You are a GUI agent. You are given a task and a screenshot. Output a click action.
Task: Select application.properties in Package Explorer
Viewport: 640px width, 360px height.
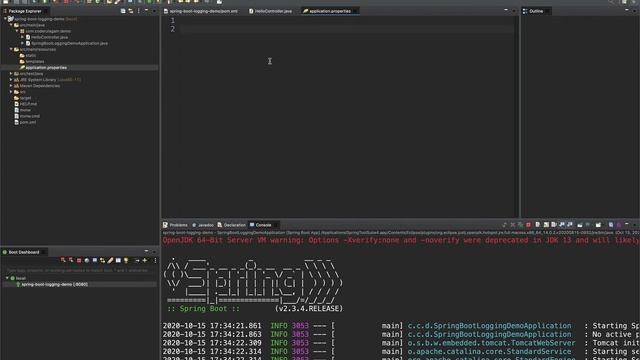pyautogui.click(x=43, y=68)
